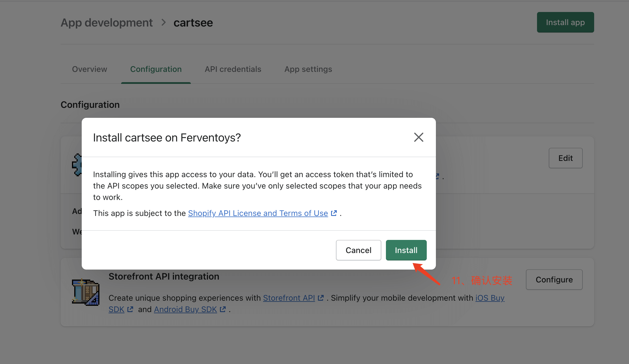Screen dimensions: 629x364
Task: Click the Storefront API integration icon
Action: tap(85, 292)
